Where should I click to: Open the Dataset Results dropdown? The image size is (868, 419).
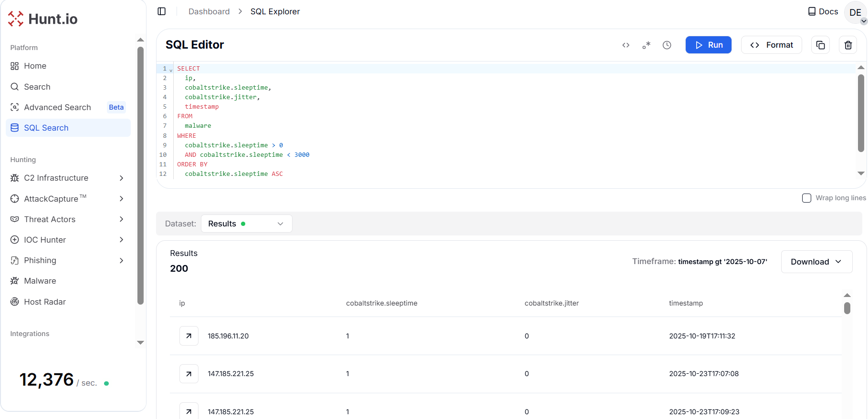(x=246, y=224)
